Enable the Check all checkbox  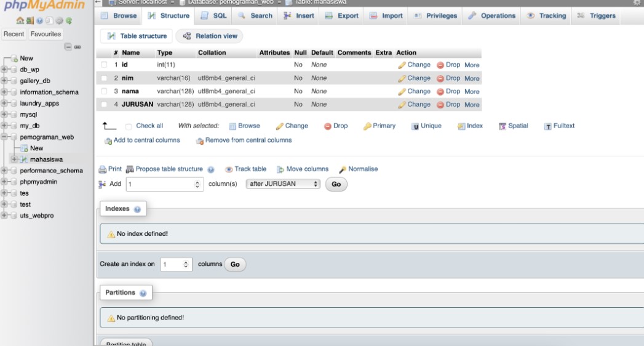point(129,126)
